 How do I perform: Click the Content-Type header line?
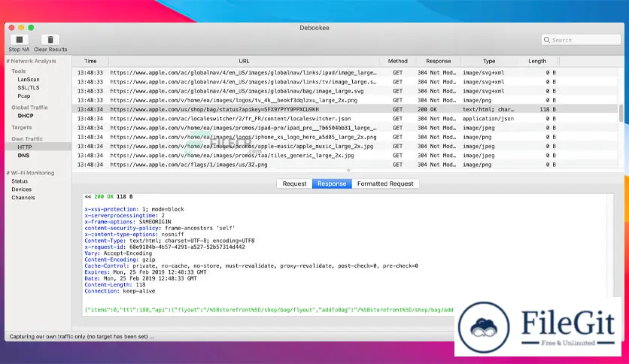pos(169,241)
